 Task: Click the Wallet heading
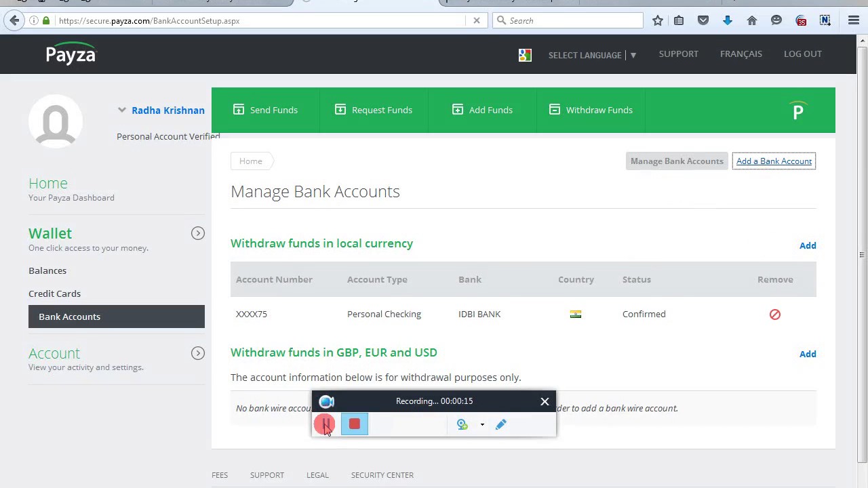[x=50, y=233]
